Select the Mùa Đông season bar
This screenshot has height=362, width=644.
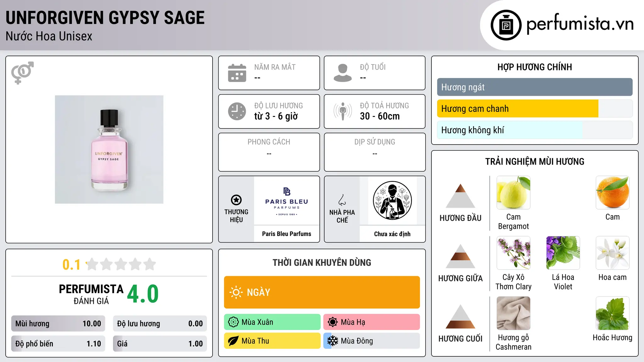[x=372, y=341]
